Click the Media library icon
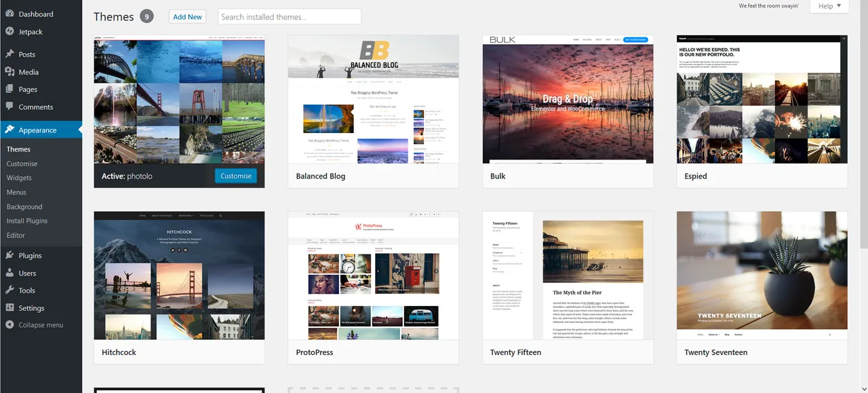 click(9, 71)
